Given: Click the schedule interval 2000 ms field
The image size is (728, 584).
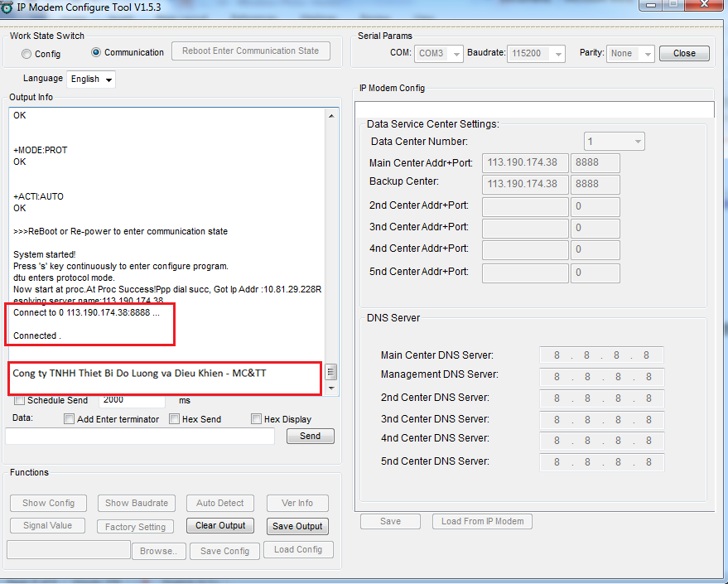Looking at the screenshot, I should [x=132, y=400].
